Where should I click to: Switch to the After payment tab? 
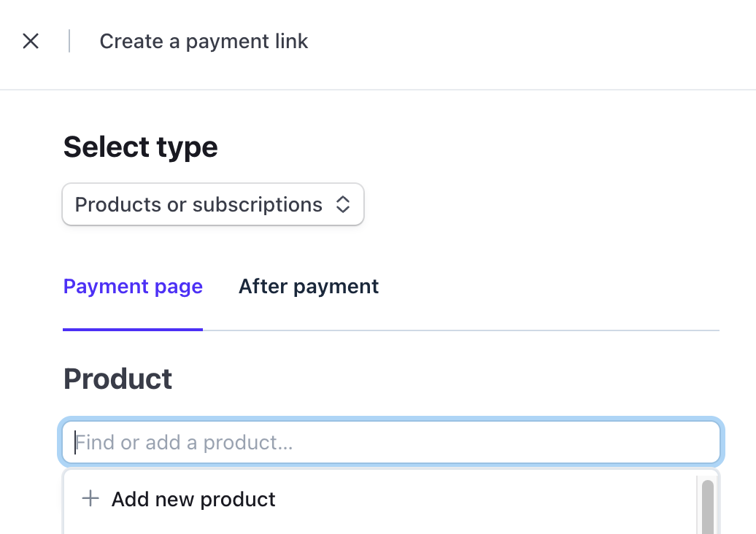(x=308, y=286)
